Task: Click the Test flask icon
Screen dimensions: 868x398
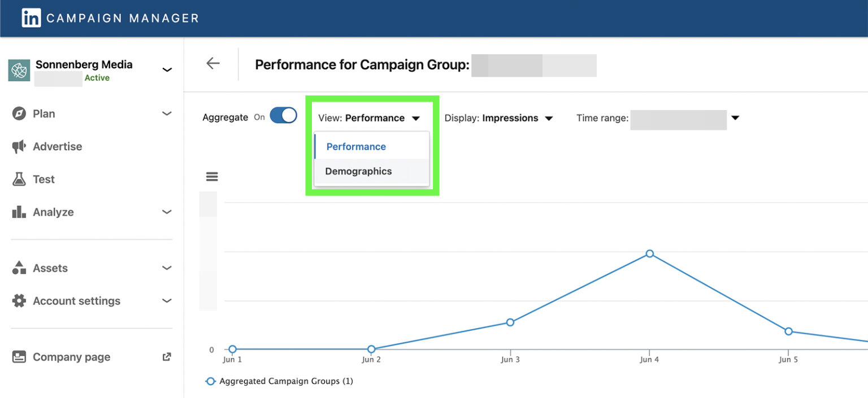Action: pos(19,179)
